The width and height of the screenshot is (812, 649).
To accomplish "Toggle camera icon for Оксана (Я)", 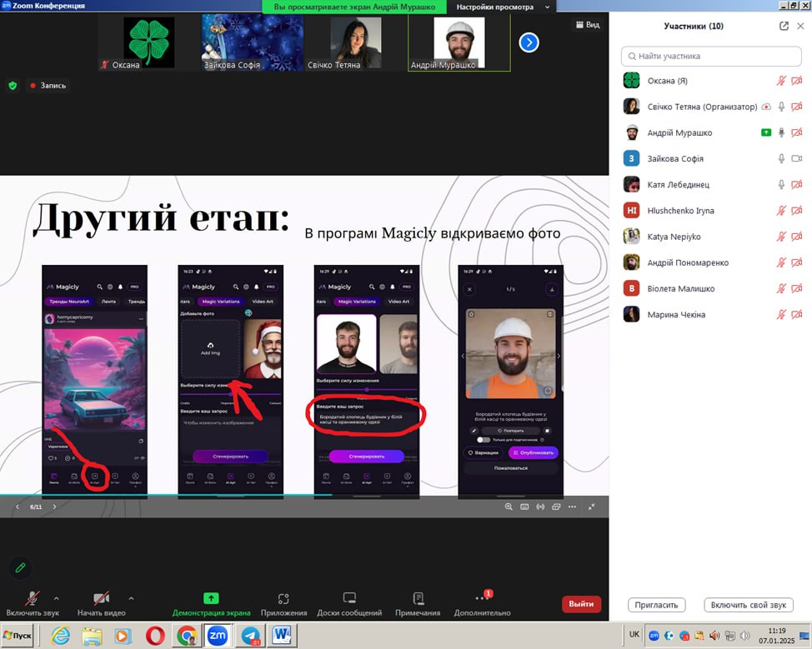I will tap(797, 81).
